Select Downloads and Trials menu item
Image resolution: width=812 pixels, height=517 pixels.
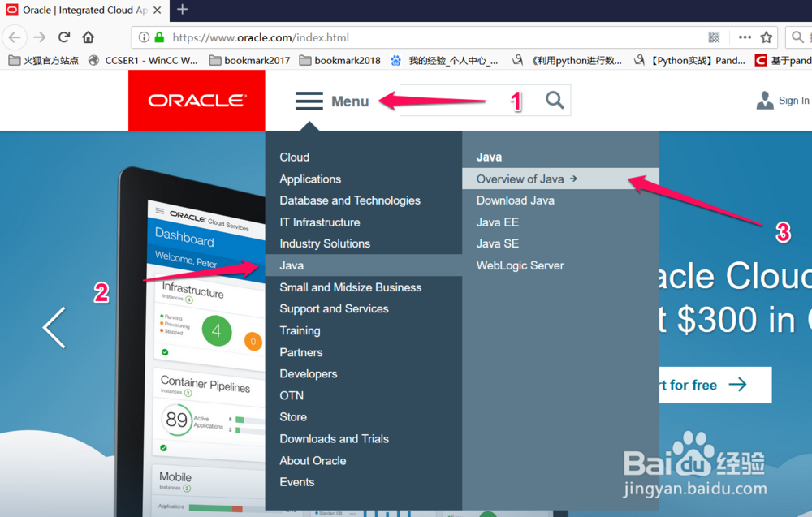(334, 439)
